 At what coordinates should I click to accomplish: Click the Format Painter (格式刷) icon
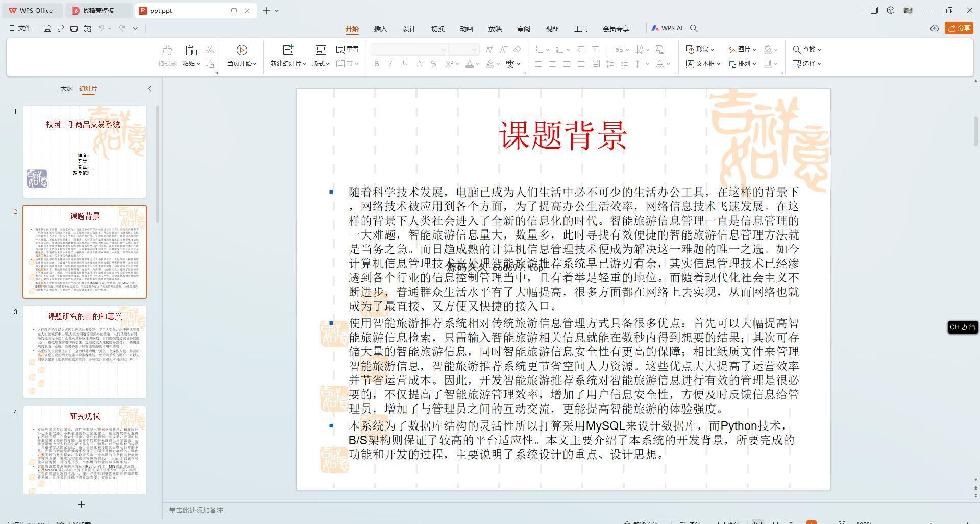click(167, 50)
